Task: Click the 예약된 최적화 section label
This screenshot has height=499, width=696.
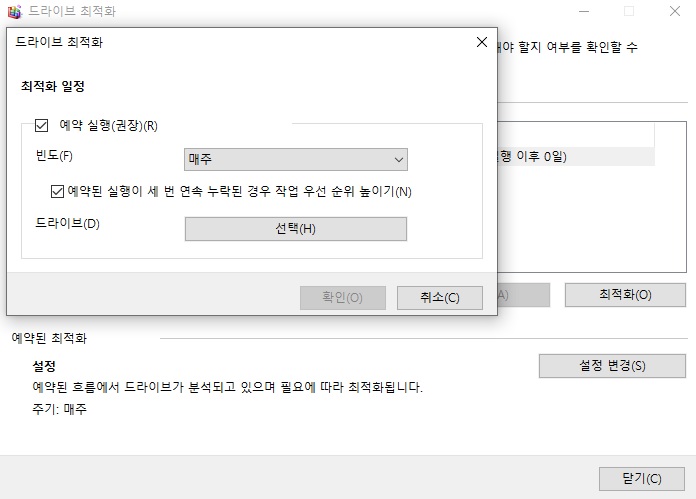Action: [49, 338]
